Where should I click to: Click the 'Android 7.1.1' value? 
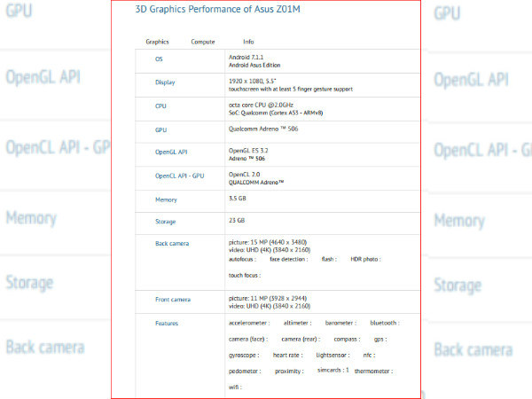pyautogui.click(x=246, y=57)
